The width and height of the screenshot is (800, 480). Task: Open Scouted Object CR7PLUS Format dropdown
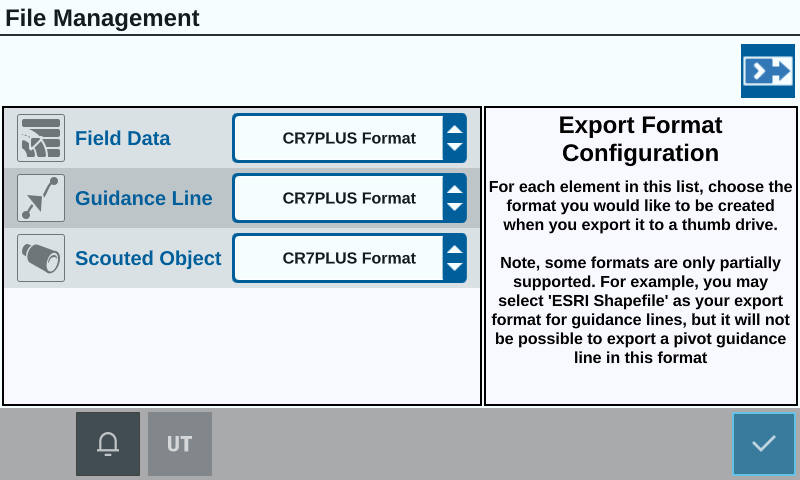tap(349, 258)
